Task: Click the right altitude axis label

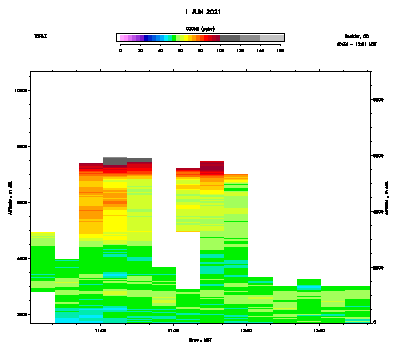Action: [388, 198]
